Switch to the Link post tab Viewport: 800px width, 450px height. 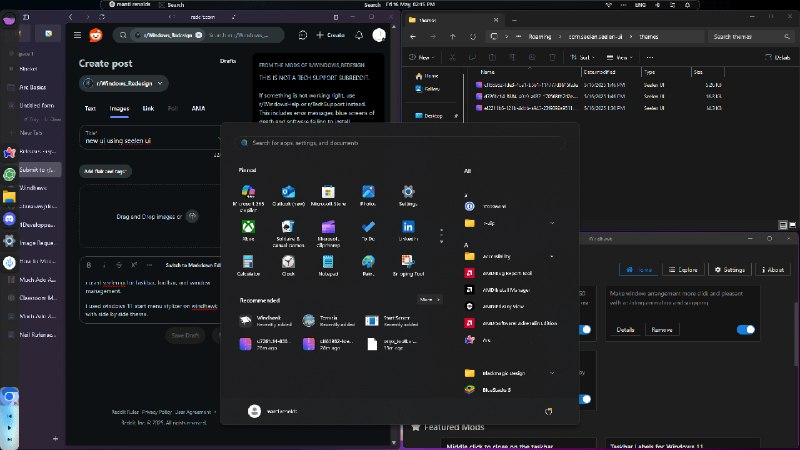(148, 108)
